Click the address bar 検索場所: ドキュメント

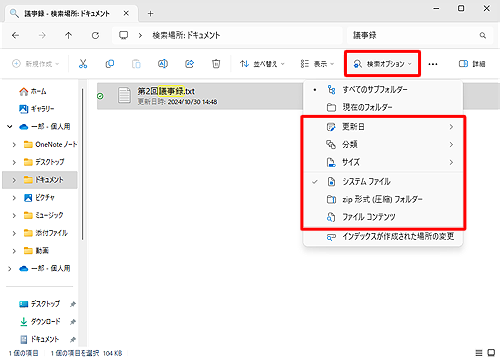pos(228,35)
